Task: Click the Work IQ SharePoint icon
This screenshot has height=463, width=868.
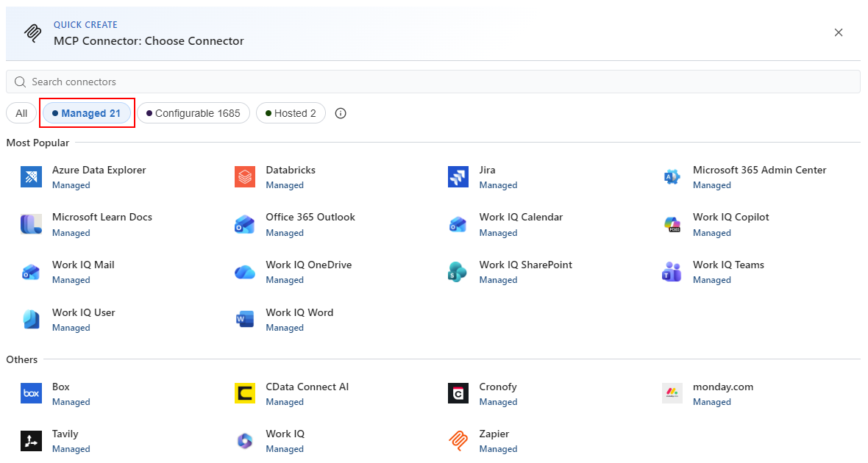Action: coord(458,272)
